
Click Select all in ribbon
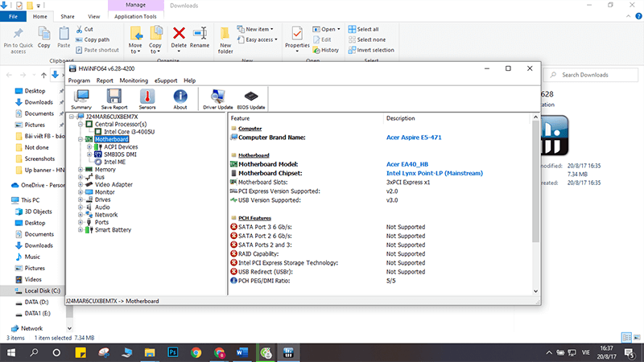[x=364, y=29]
